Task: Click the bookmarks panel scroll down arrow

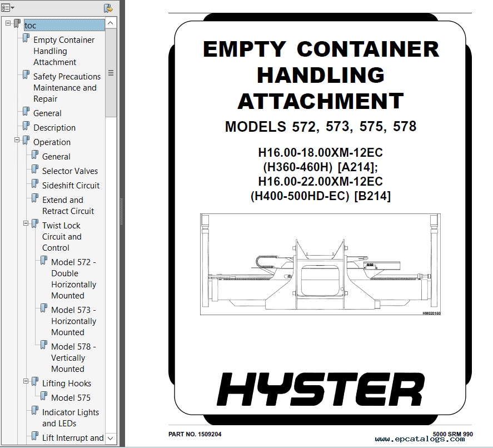Action: point(111,438)
